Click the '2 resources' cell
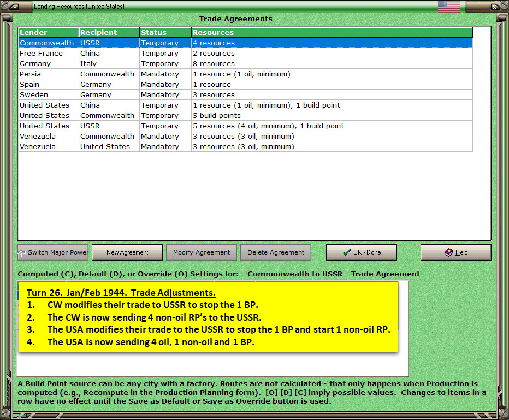The height and width of the screenshot is (420, 509). (x=332, y=53)
